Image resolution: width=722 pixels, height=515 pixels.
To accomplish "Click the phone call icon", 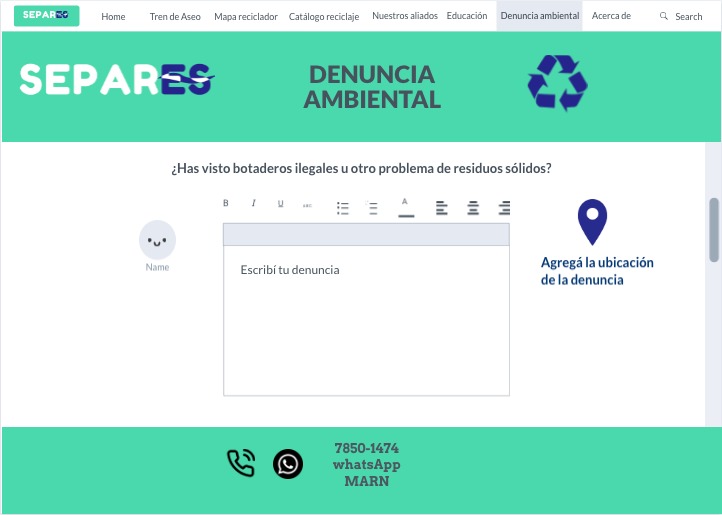I will click(x=241, y=463).
